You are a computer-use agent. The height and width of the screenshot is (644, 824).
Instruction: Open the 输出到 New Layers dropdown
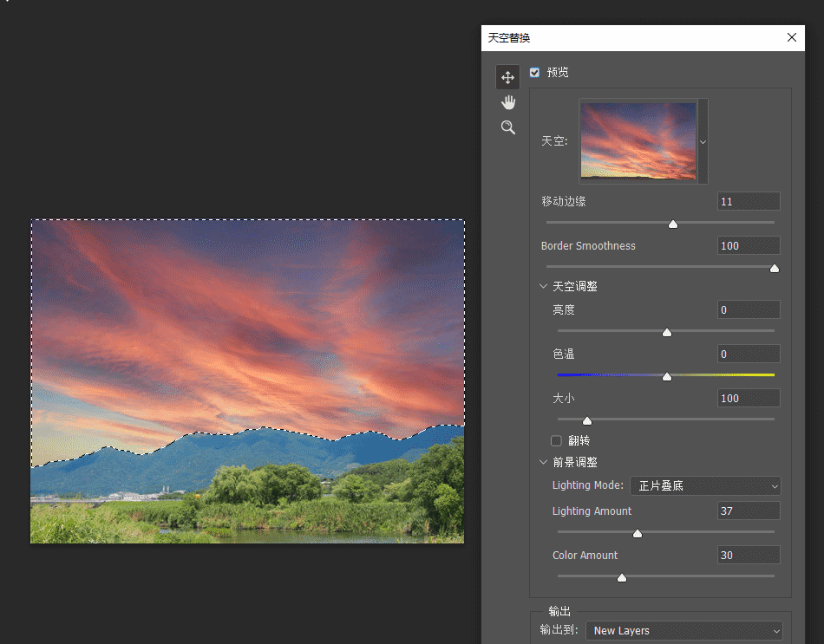click(684, 630)
